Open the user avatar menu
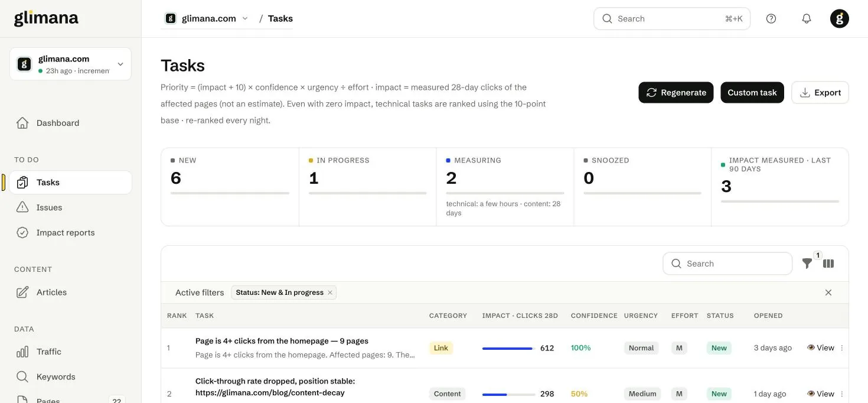This screenshot has height=403, width=868. pos(840,18)
